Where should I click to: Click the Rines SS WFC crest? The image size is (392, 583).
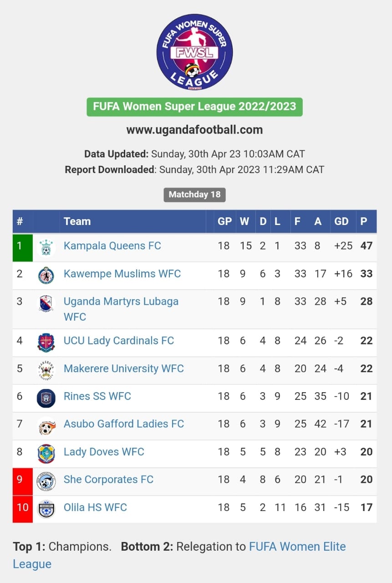click(46, 398)
